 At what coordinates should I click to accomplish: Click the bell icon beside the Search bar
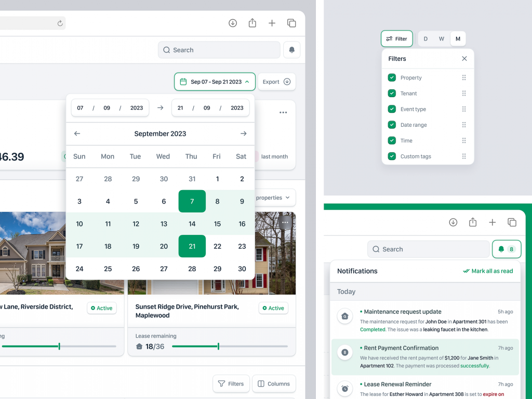click(291, 49)
